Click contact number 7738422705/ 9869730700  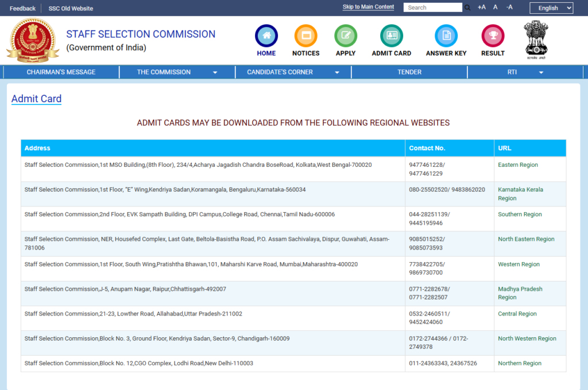pos(427,268)
